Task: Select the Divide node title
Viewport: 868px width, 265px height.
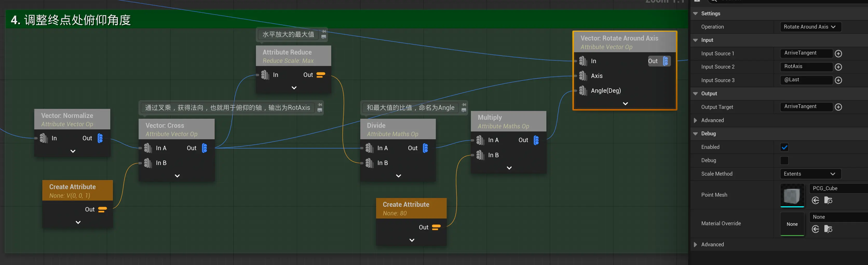Action: [376, 125]
